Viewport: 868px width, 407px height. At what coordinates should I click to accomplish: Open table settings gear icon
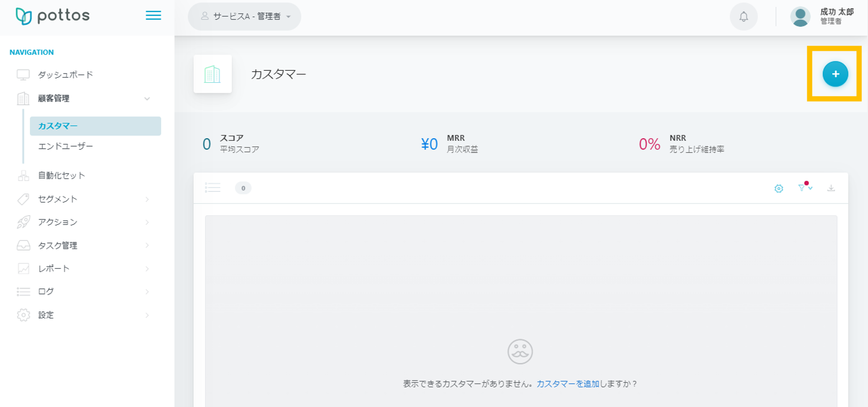point(779,189)
